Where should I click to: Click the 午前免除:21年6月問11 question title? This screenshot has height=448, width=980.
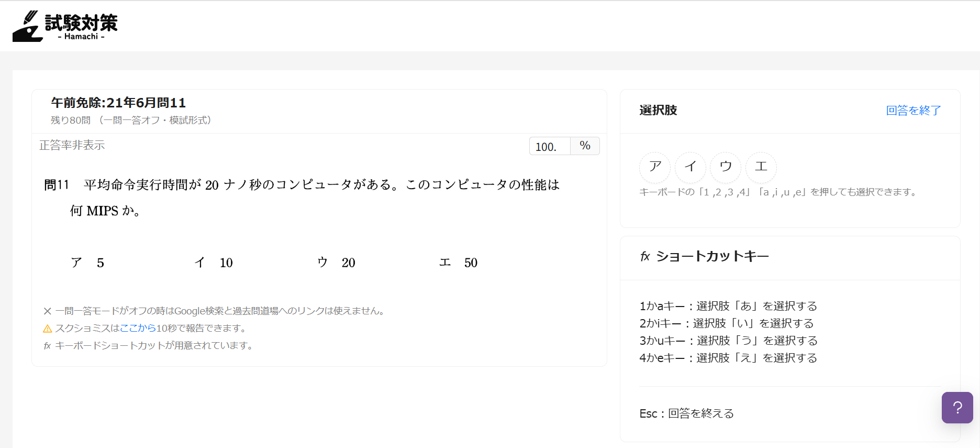[x=118, y=103]
